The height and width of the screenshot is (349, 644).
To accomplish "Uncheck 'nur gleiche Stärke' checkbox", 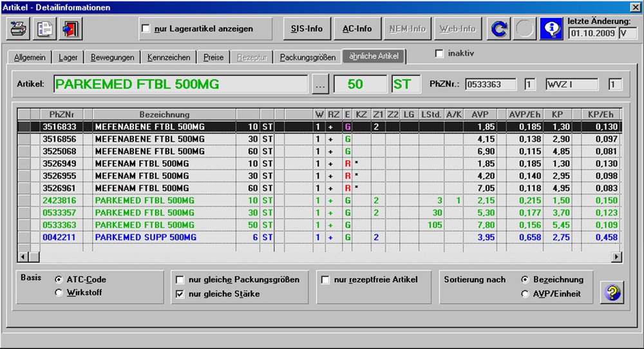I will 180,294.
